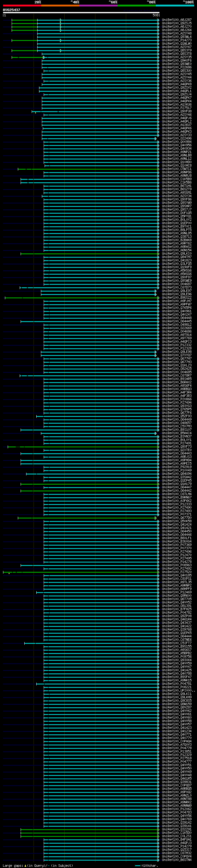Image resolution: width=197 pixels, height=868 pixels.
Task: Select hit label UniRef100_P27520
Action: 177,572
